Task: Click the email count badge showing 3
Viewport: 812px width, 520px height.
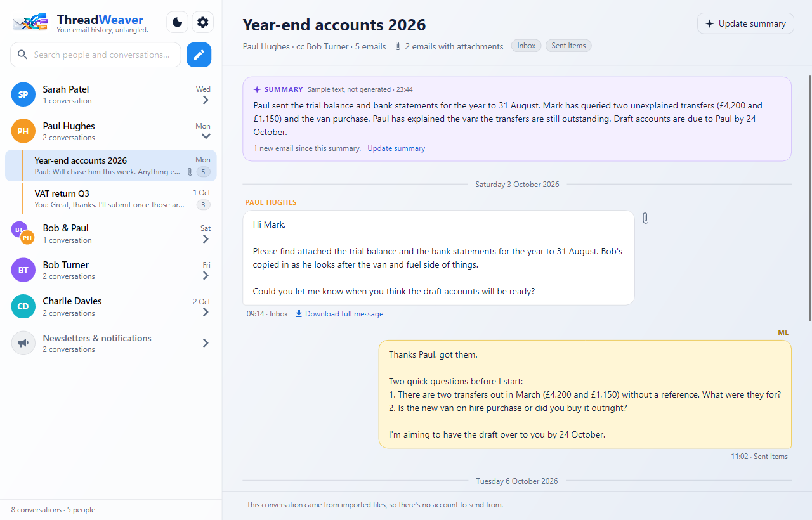Action: 203,205
